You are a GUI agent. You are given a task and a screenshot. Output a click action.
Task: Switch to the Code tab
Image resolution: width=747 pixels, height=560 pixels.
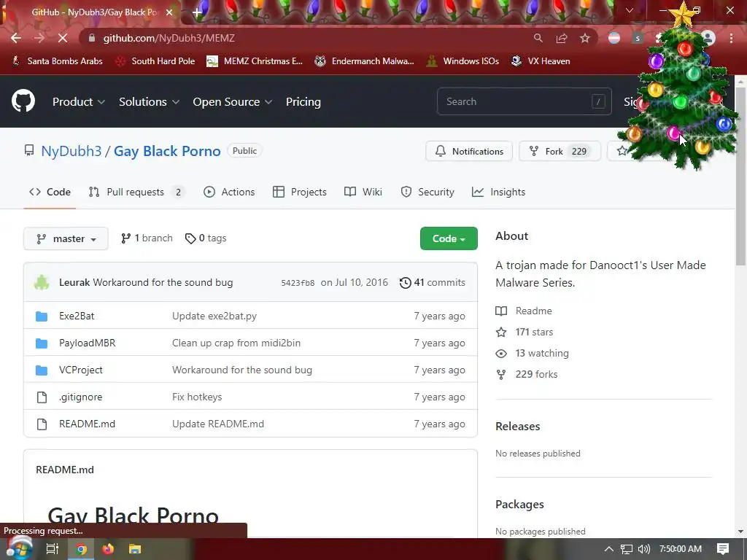point(50,192)
